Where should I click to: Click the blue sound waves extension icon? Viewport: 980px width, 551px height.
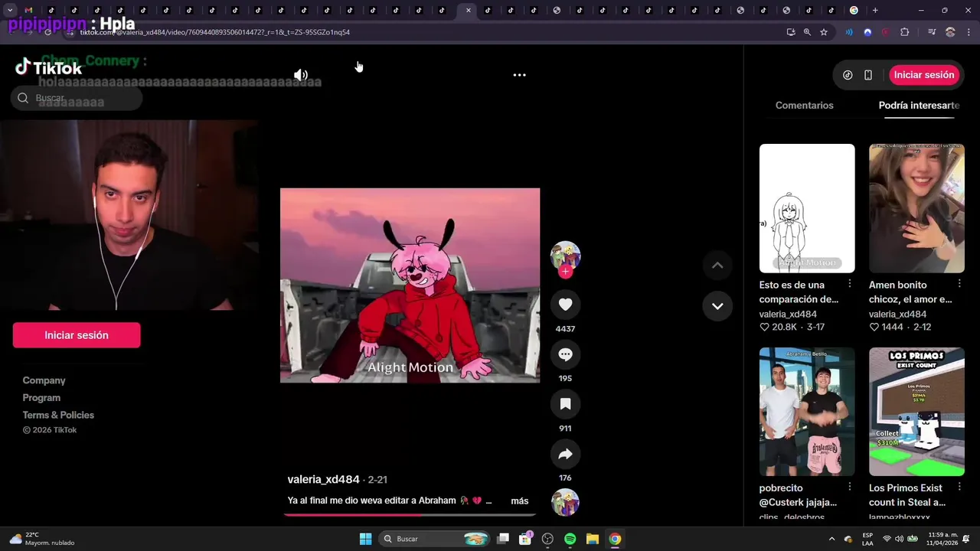coord(849,32)
